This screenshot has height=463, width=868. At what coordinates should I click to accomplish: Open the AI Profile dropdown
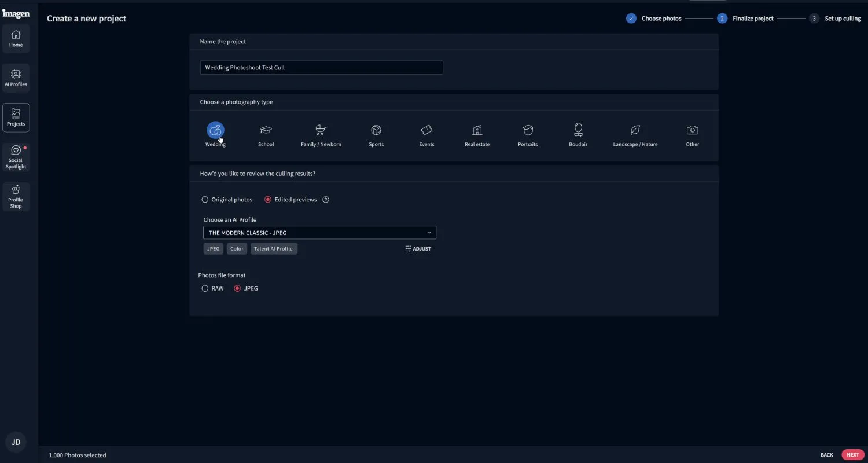pyautogui.click(x=319, y=233)
